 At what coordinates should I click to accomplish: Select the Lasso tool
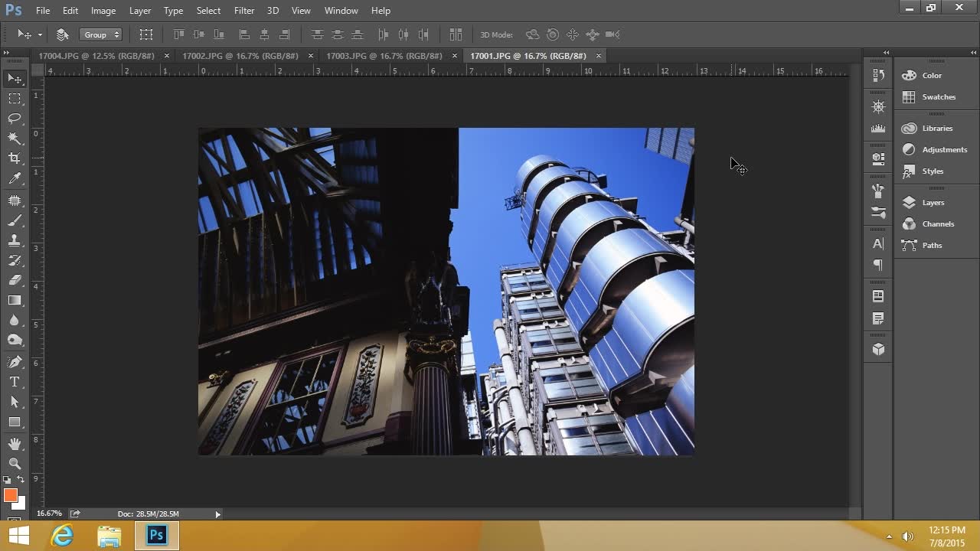click(15, 119)
